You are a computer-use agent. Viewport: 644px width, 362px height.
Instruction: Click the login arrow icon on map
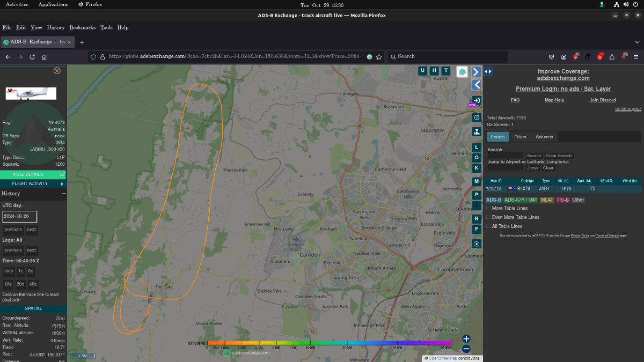click(477, 100)
